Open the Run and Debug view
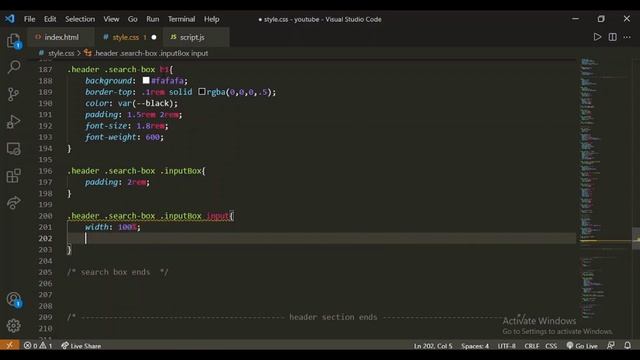The height and width of the screenshot is (360, 640). point(13,122)
